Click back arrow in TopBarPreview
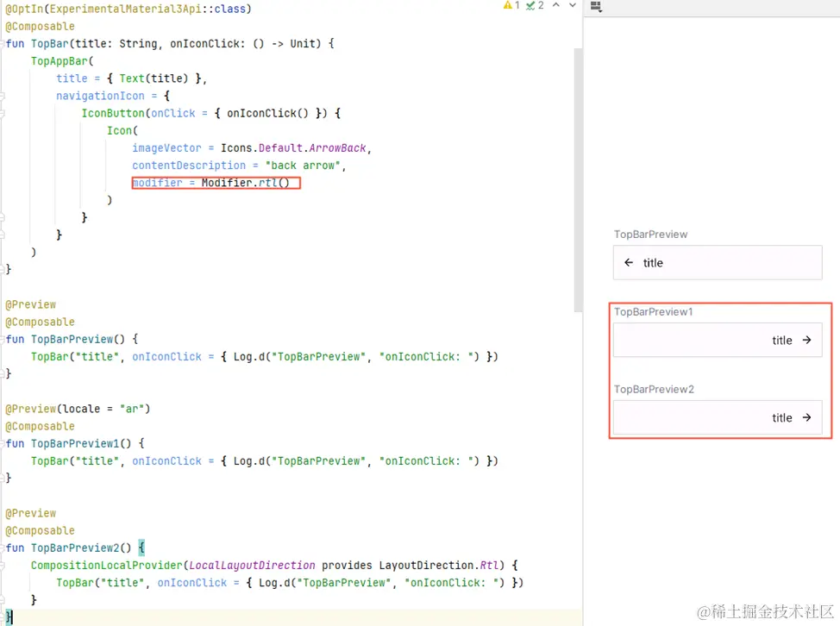This screenshot has width=840, height=626. coord(629,262)
